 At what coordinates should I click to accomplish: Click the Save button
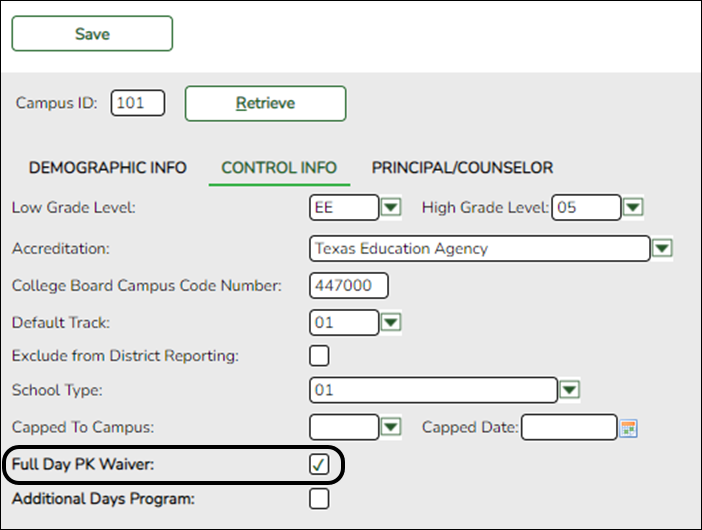[92, 34]
